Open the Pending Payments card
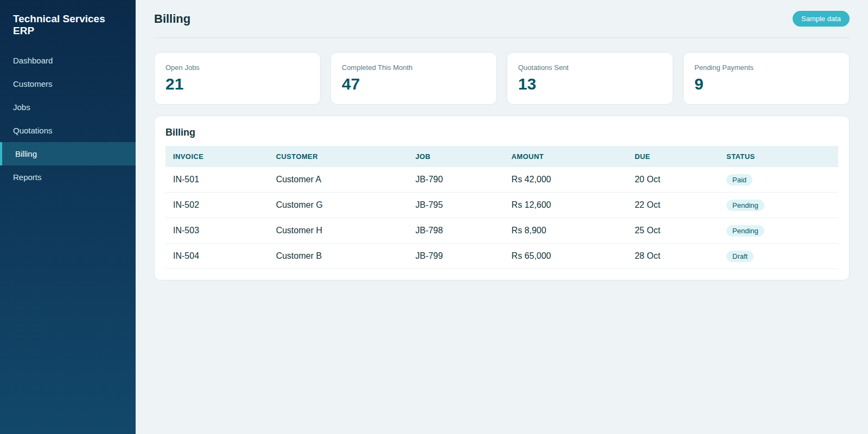This screenshot has width=868, height=434. 766,79
